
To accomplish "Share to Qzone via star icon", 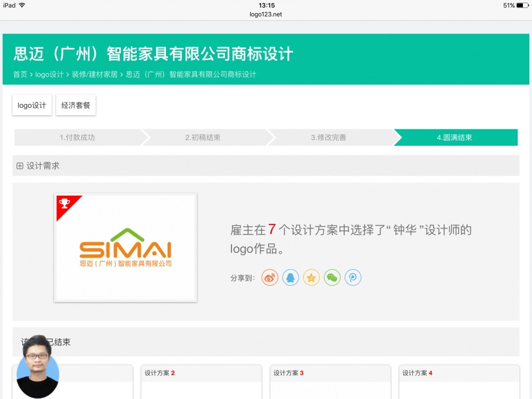I will pyautogui.click(x=311, y=278).
